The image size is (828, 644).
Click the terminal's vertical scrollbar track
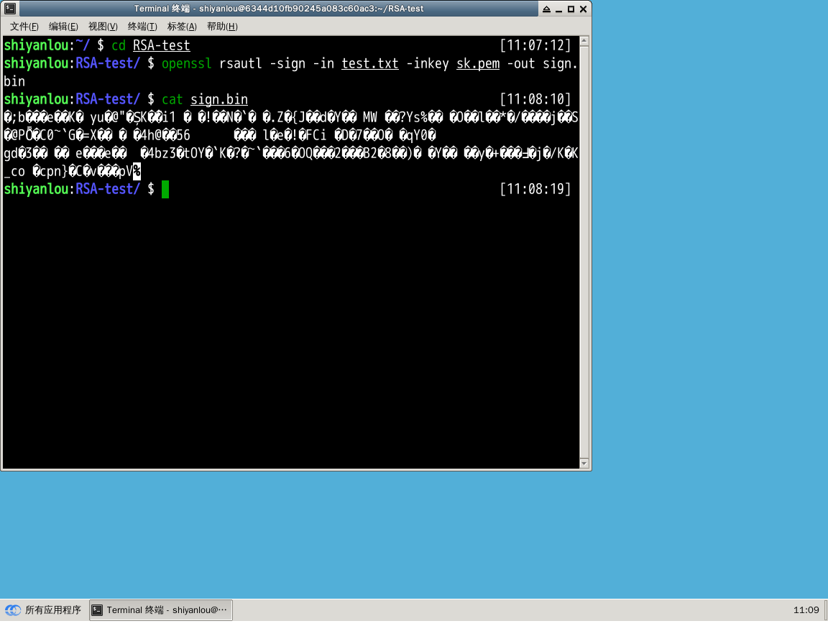(584, 252)
